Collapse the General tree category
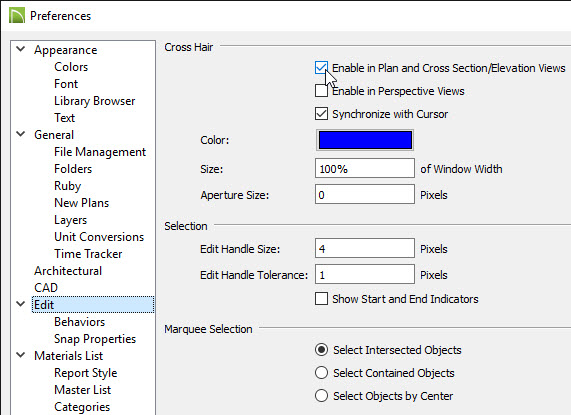The height and width of the screenshot is (415, 571). [21, 134]
